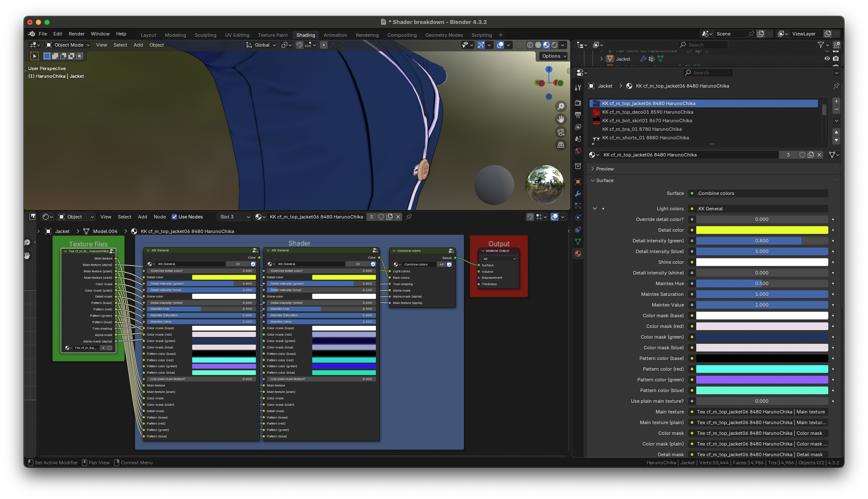Open the viewport Options button
This screenshot has width=868, height=499.
coord(554,56)
